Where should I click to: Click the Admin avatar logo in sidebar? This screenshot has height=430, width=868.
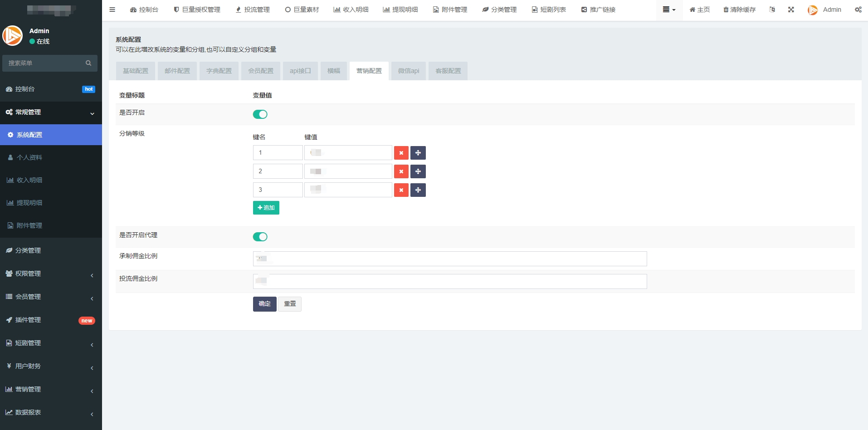click(x=13, y=35)
